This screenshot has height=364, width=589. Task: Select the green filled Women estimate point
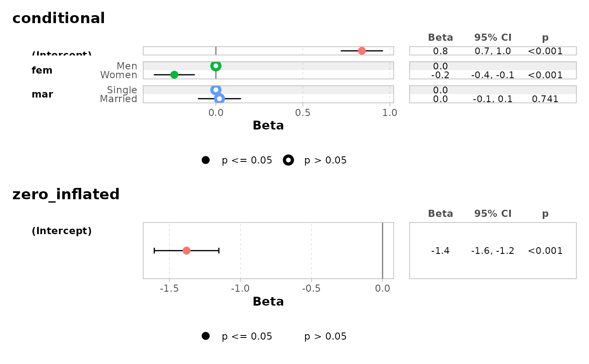pyautogui.click(x=174, y=75)
